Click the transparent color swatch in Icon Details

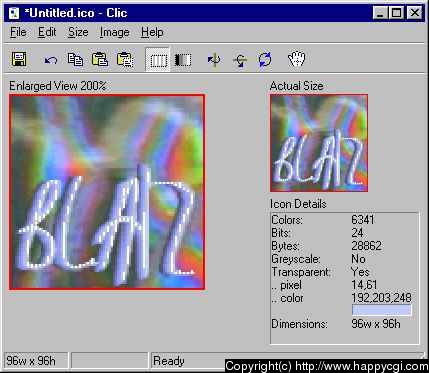382,310
